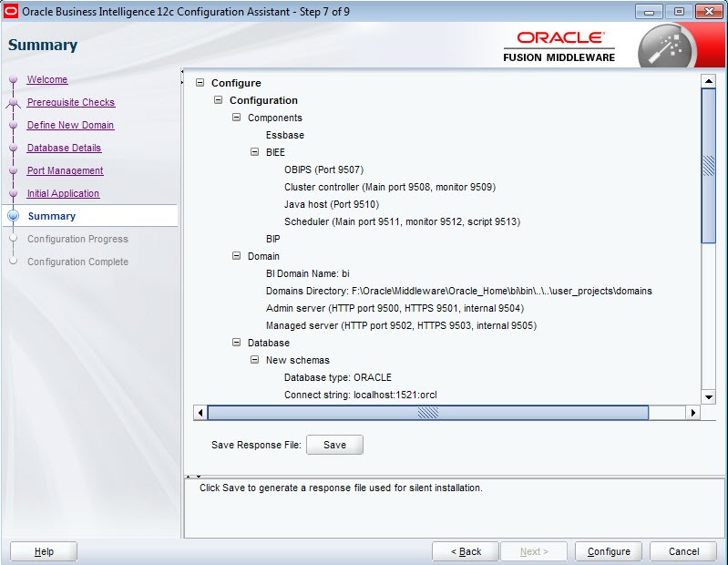Screen dimensions: 728x565
Task: Click the Initial Application bullet icon
Action: coord(14,193)
